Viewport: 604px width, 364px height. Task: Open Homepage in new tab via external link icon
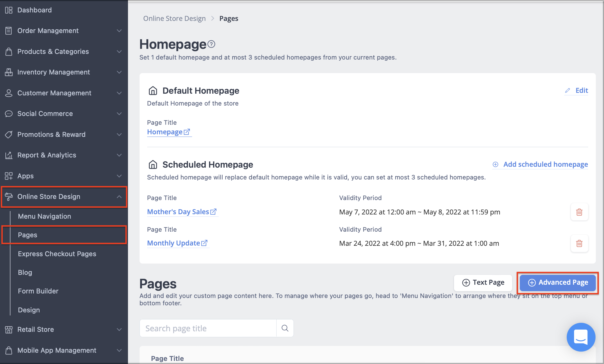(187, 131)
